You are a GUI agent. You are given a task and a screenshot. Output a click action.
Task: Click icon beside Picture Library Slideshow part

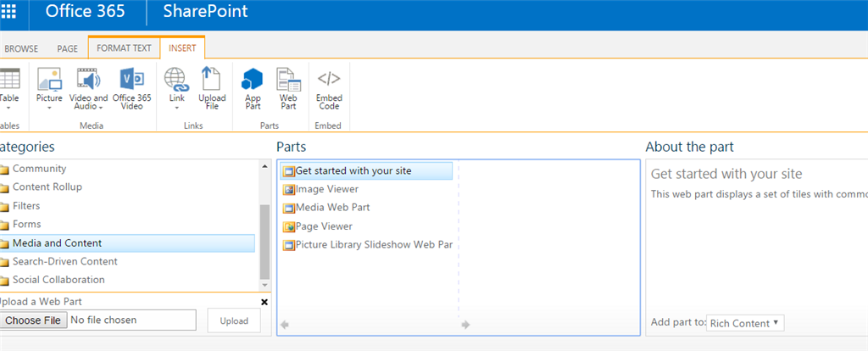[x=288, y=245]
